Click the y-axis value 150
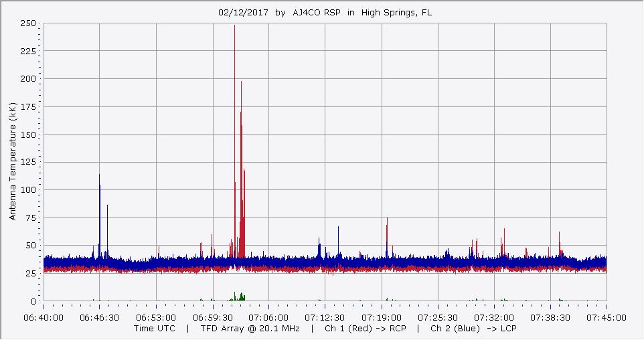 coord(28,135)
